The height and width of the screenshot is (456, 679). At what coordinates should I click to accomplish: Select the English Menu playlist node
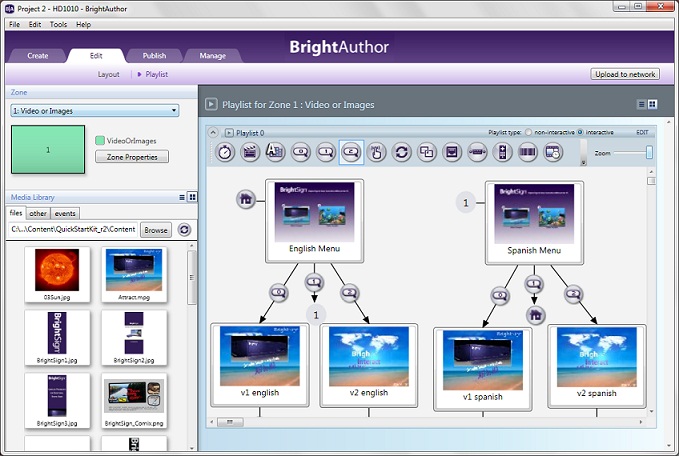click(x=314, y=221)
